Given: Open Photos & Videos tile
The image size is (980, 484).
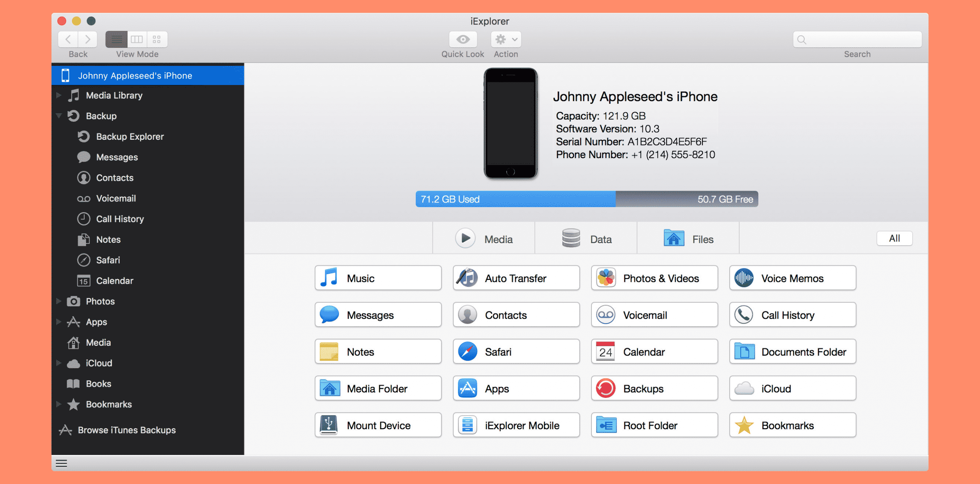Looking at the screenshot, I should pos(654,278).
